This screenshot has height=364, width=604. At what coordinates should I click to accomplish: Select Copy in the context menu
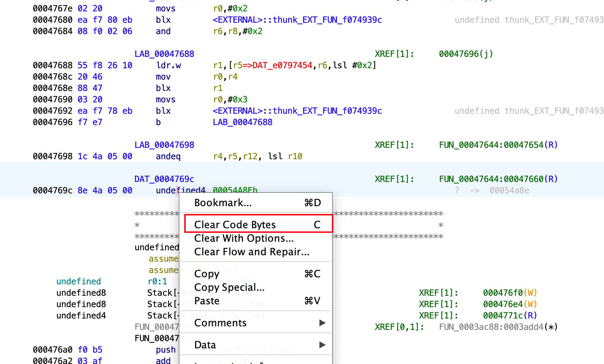(256, 274)
